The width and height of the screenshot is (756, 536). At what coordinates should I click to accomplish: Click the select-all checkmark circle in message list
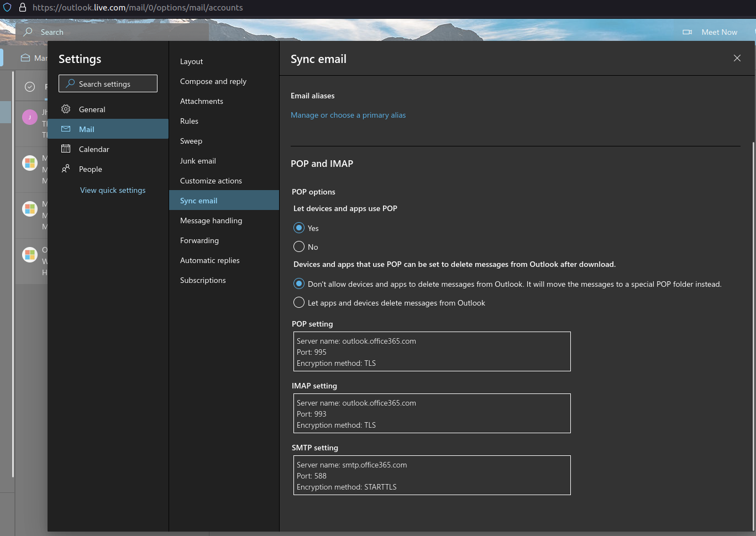[x=29, y=87]
